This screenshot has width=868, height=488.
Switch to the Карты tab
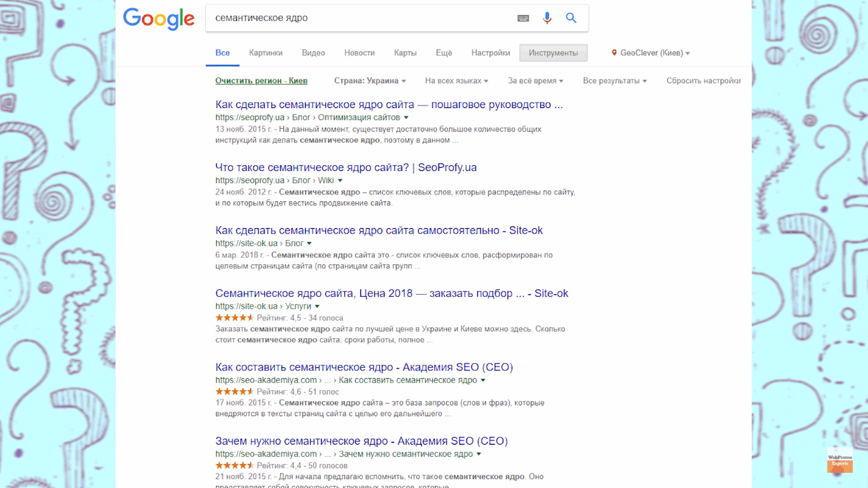(405, 53)
